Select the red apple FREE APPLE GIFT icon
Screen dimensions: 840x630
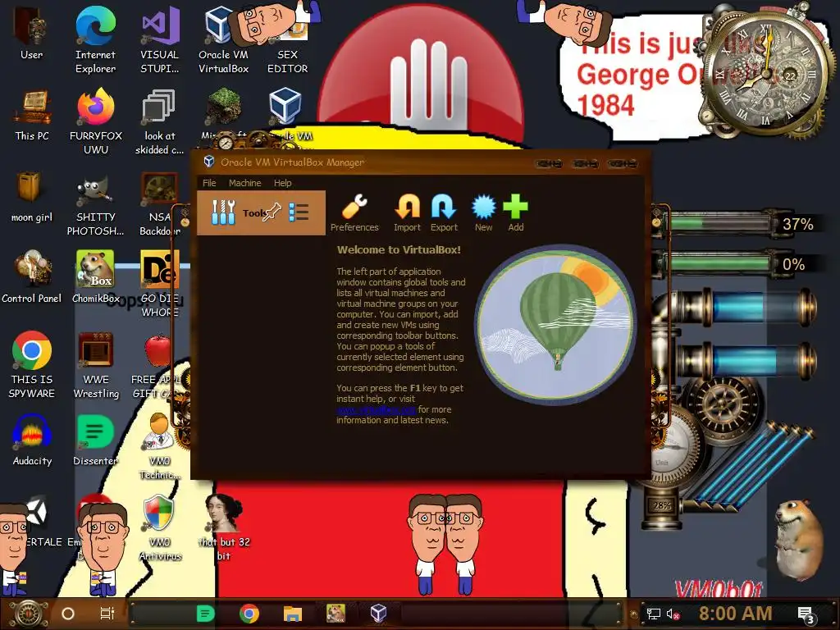coord(158,365)
